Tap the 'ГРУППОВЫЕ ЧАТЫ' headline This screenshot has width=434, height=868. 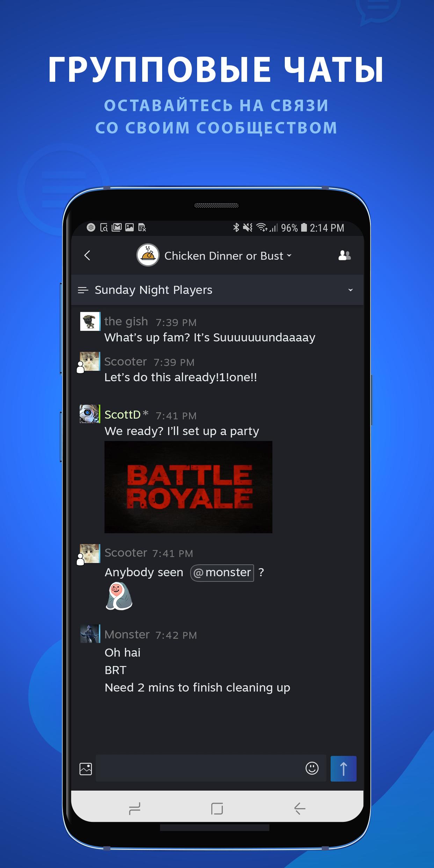216,70
